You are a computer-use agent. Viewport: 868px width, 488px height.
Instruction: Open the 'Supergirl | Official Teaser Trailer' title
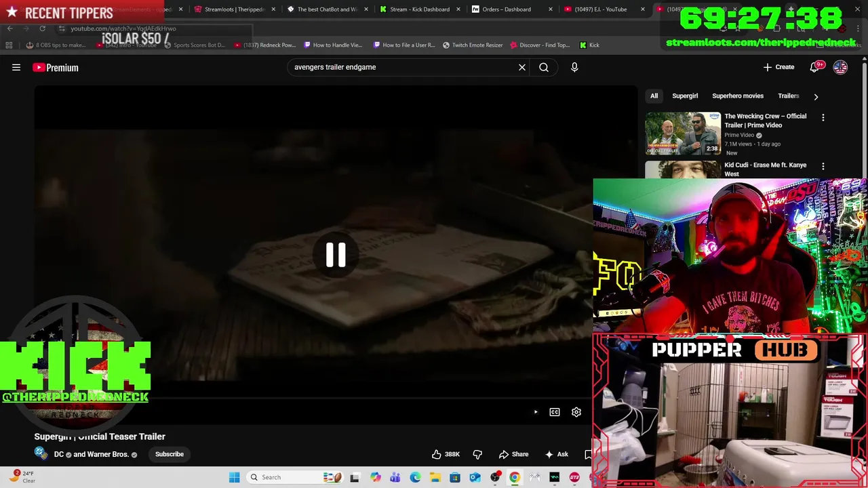100,436
